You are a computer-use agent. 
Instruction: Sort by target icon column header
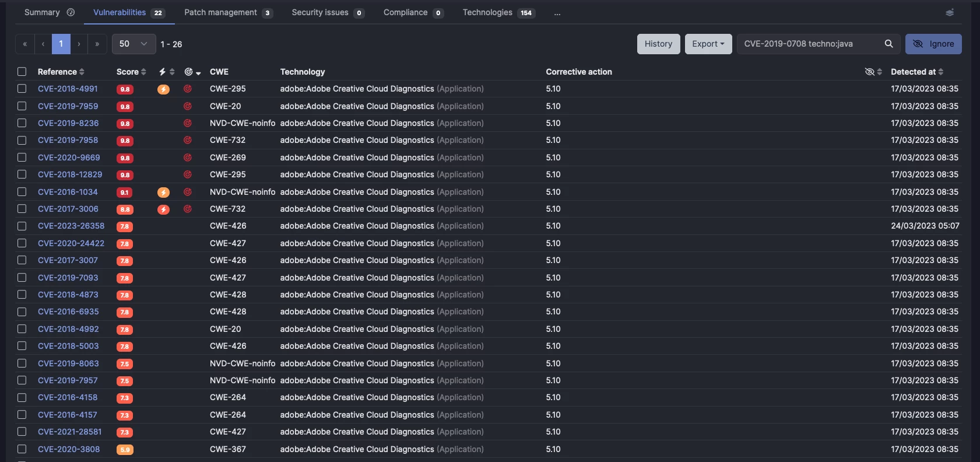(x=192, y=72)
